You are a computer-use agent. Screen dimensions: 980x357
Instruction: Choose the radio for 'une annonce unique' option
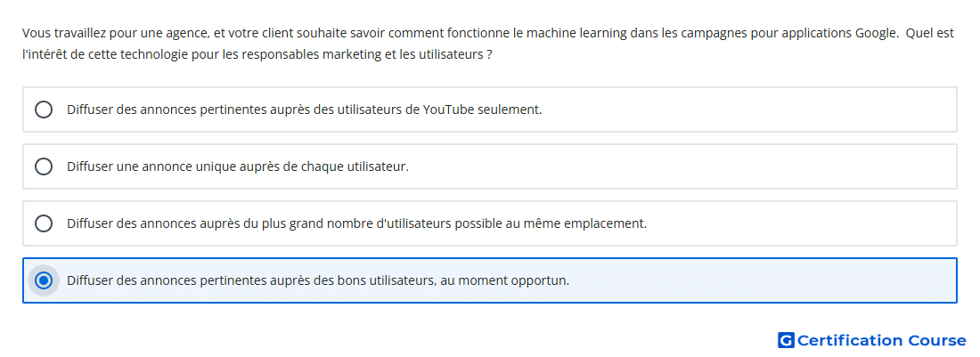point(44,166)
